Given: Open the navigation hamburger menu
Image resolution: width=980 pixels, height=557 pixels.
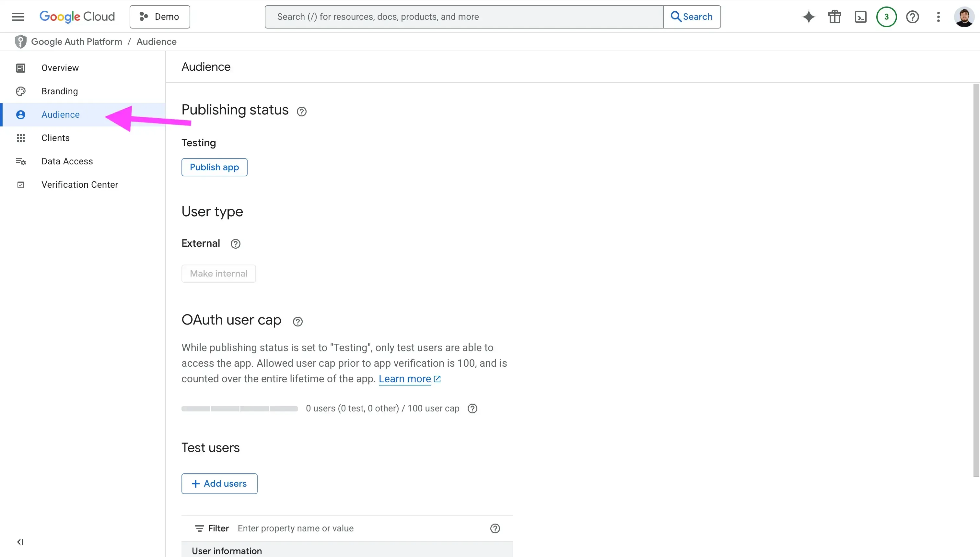Looking at the screenshot, I should point(17,17).
